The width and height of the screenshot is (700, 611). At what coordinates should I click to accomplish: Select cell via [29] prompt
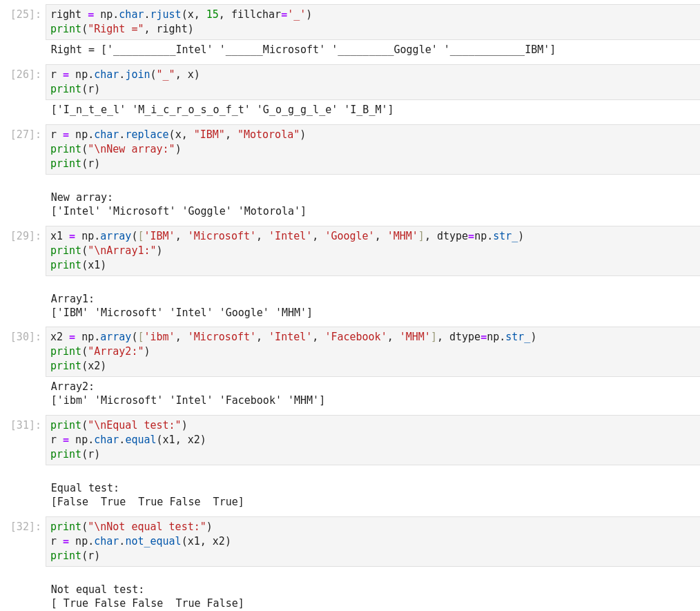click(x=26, y=236)
